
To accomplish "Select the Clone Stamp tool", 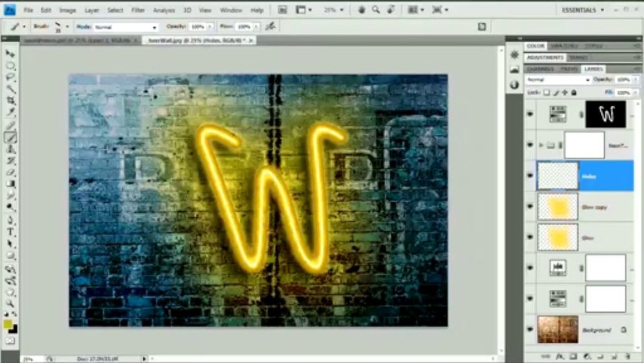I will tap(10, 149).
